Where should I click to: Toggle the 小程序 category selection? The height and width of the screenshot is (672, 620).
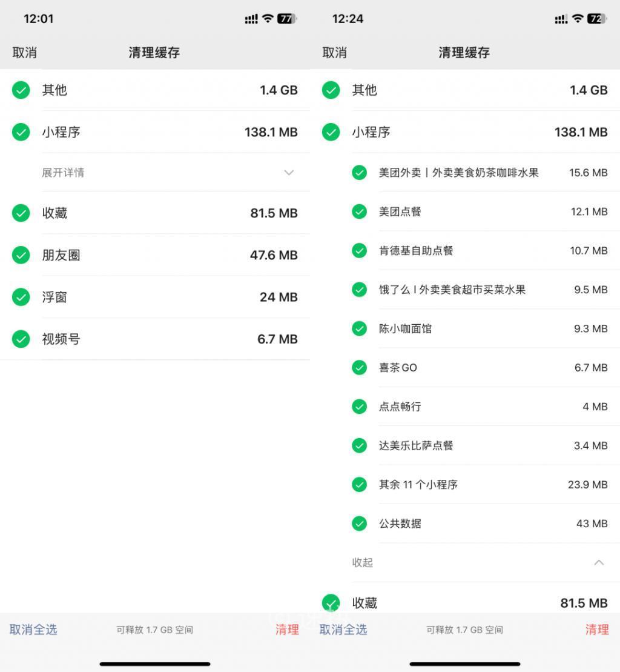pos(21,132)
